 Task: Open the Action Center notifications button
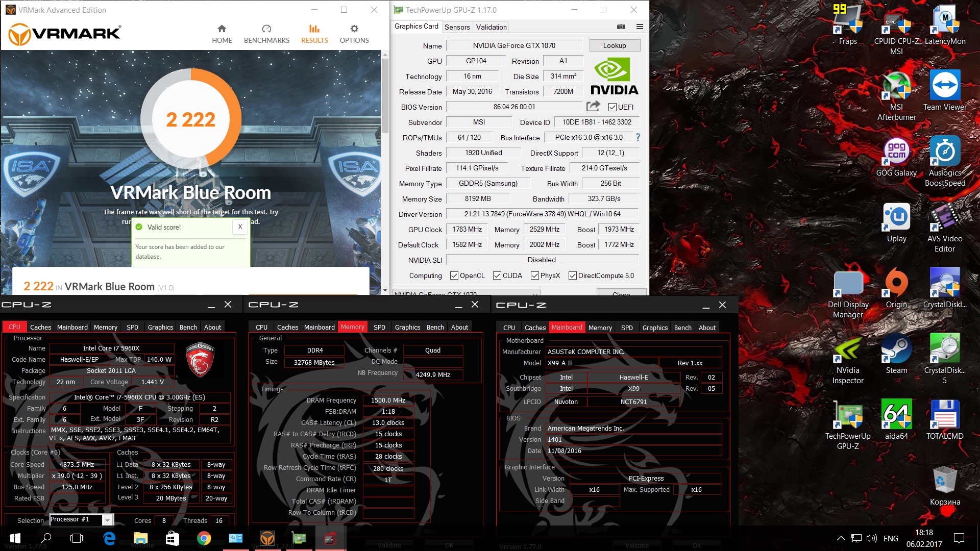point(959,538)
